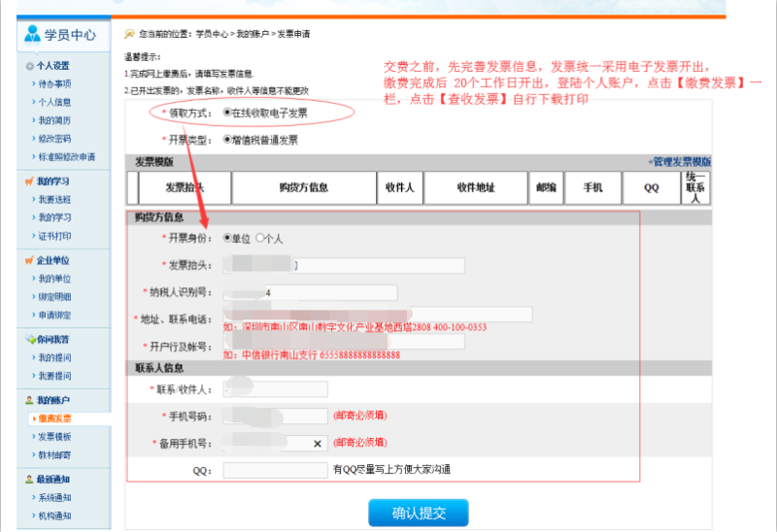Image resolution: width=777 pixels, height=532 pixels.
Task: Click the cart icon beside 企业单位 heading
Action: click(29, 260)
